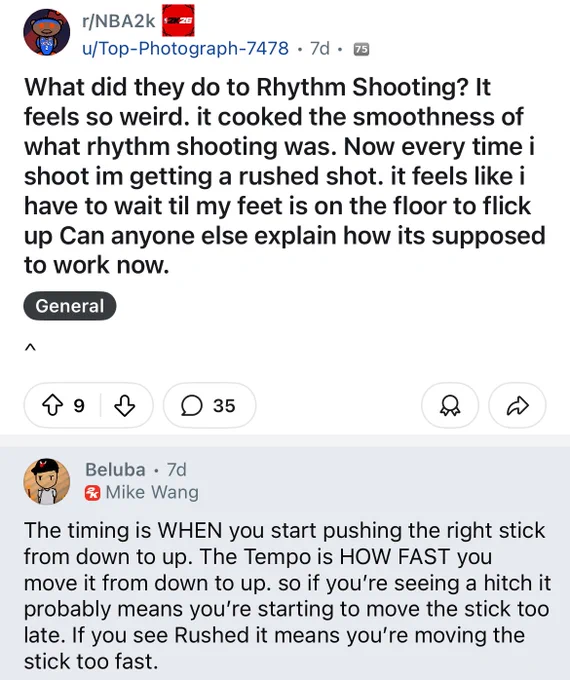The width and height of the screenshot is (570, 680).
Task: Collapse the post using the caret arrow
Action: point(29,347)
